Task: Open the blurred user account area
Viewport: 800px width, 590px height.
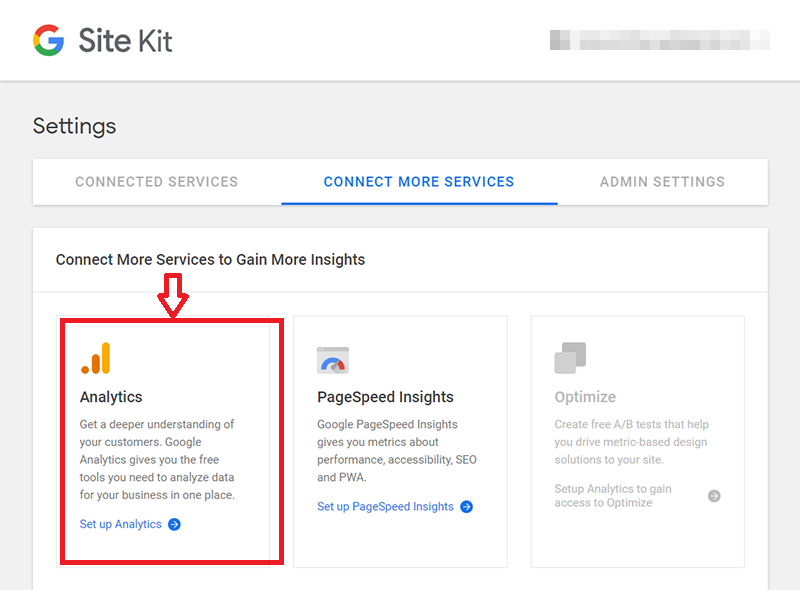Action: [659, 40]
